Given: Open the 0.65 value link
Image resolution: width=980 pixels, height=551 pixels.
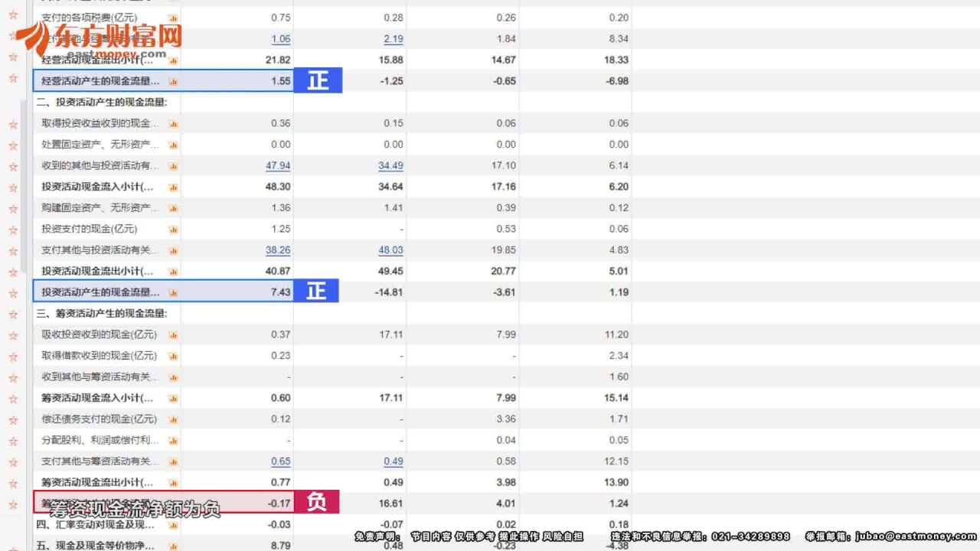Looking at the screenshot, I should point(281,461).
